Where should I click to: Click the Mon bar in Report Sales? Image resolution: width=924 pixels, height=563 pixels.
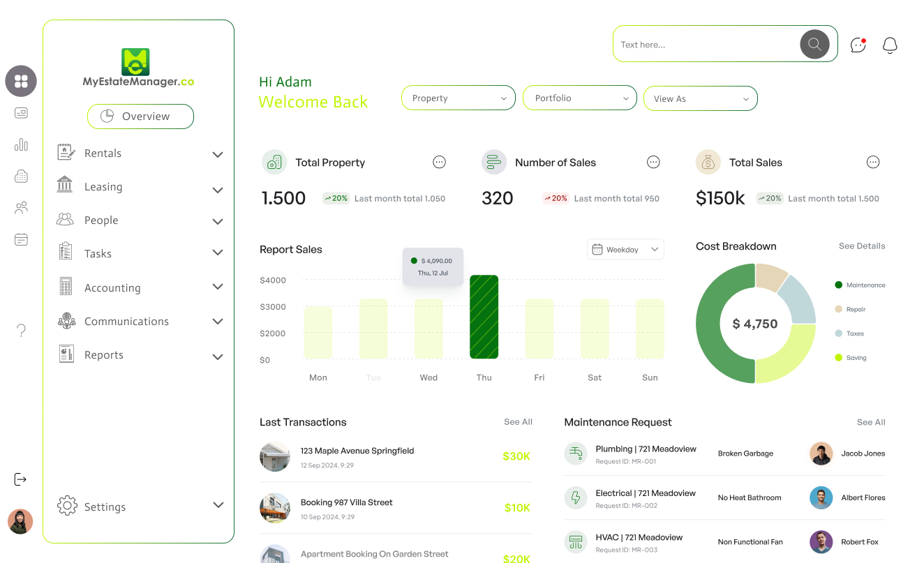click(x=318, y=332)
